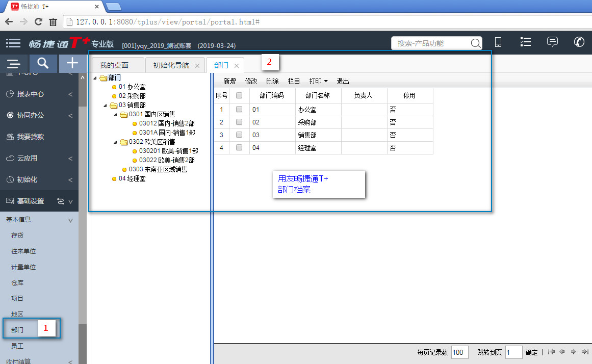Screen dimensions: 592x364
Task: Open the 打印 dropdown menu
Action: point(318,81)
